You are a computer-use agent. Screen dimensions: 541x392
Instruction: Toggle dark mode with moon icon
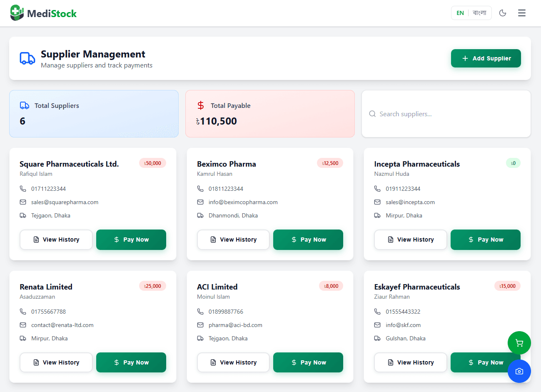coord(503,13)
